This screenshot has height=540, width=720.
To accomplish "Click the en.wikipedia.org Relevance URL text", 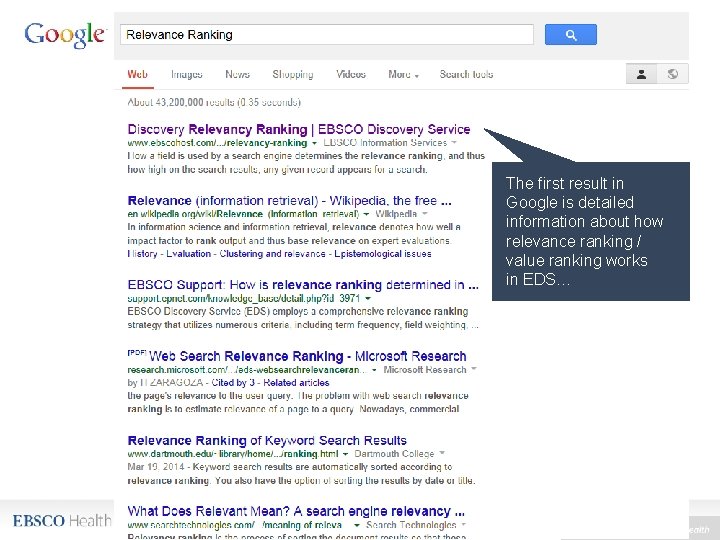I will [x=243, y=214].
